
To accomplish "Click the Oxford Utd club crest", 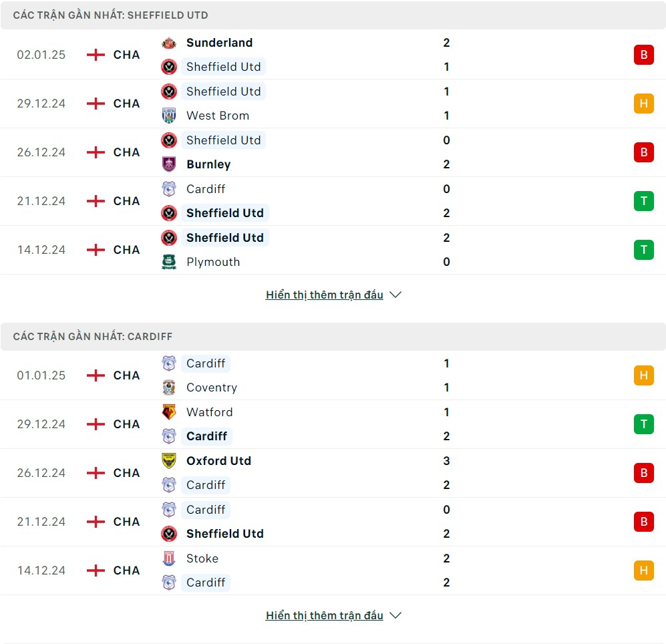I will (169, 461).
